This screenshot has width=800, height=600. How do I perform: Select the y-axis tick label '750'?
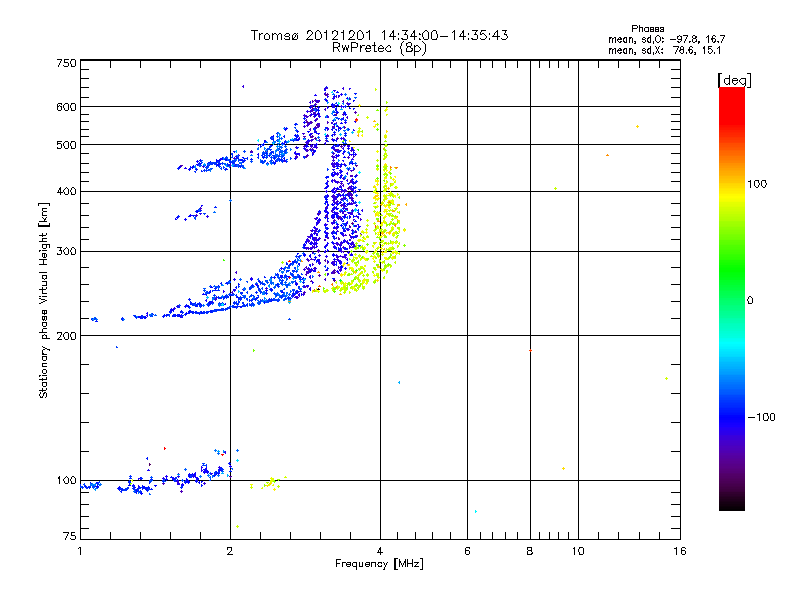(x=66, y=63)
